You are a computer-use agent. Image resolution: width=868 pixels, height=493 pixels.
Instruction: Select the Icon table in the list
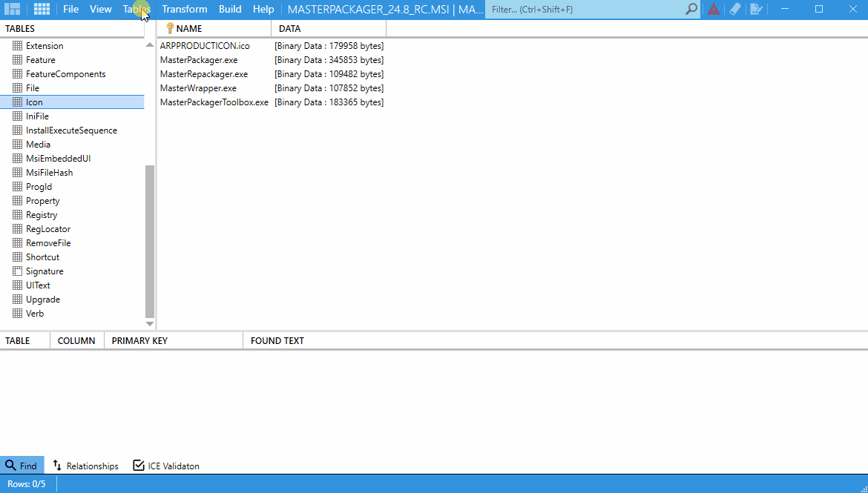point(72,102)
